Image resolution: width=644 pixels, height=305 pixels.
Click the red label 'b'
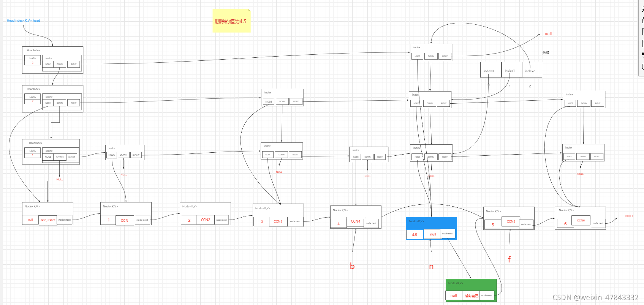tap(352, 266)
